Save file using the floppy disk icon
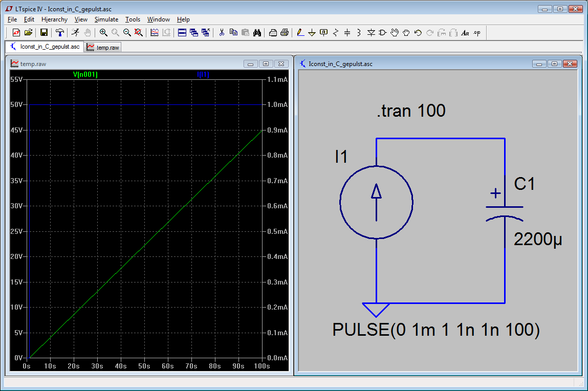The width and height of the screenshot is (588, 391). [44, 33]
